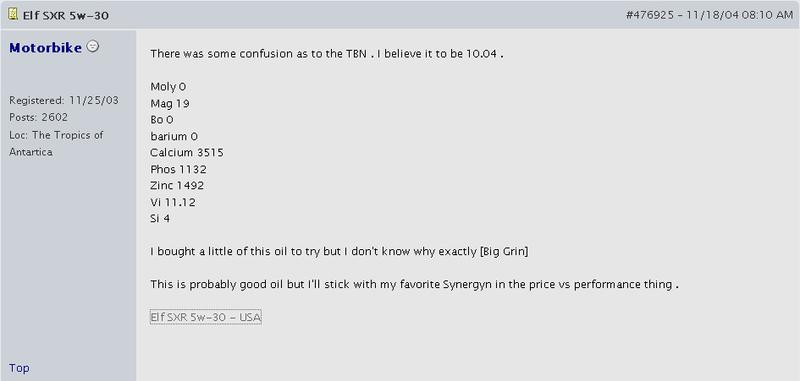This screenshot has height=381, width=800.
Task: Click the 11/18/04 08:10 AM timestamp
Action: [x=739, y=15]
